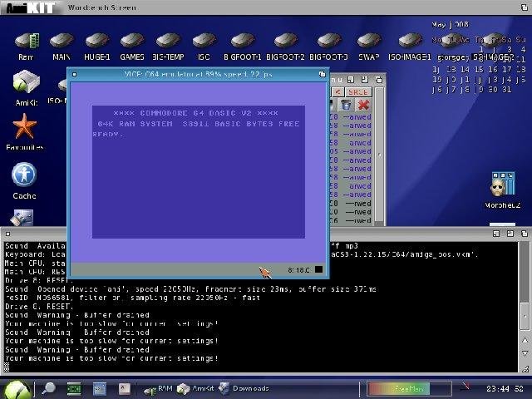Click the shell window scrollbar down arrow
This screenshot has width=532, height=399.
525,354
